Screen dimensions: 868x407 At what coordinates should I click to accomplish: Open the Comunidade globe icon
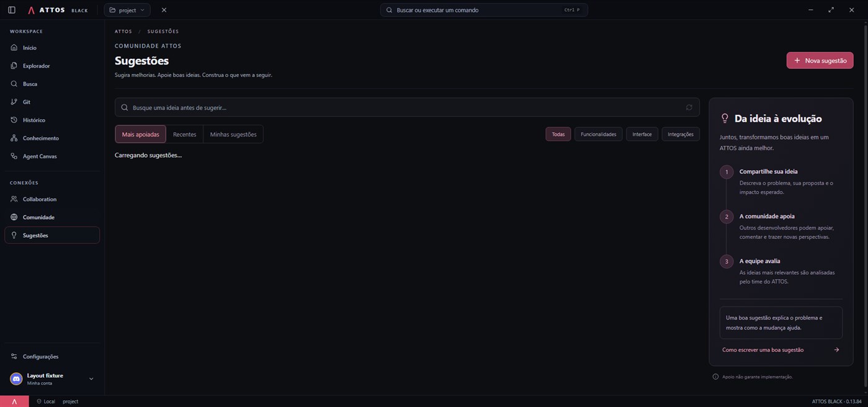[x=14, y=217]
